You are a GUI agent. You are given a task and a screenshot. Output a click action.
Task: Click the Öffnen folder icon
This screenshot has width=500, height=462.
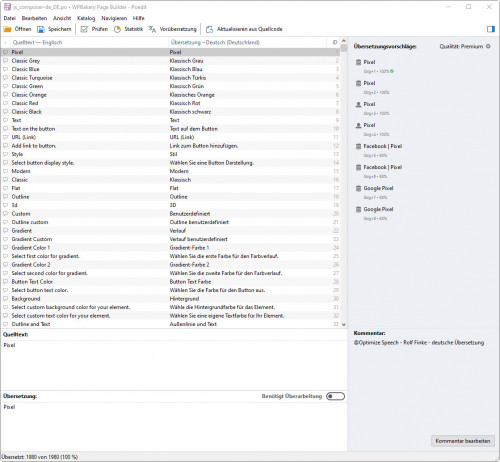7,29
